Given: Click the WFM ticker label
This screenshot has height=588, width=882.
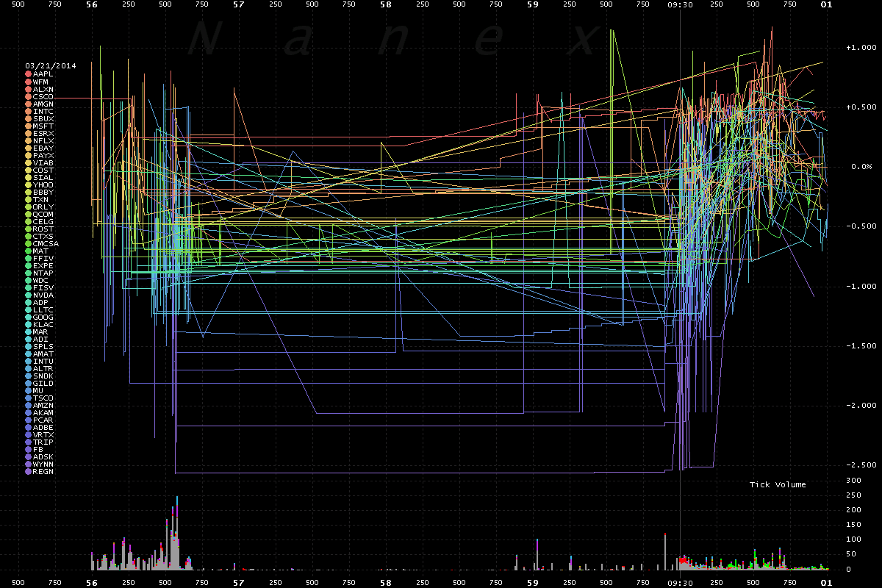Looking at the screenshot, I should click(x=42, y=82).
